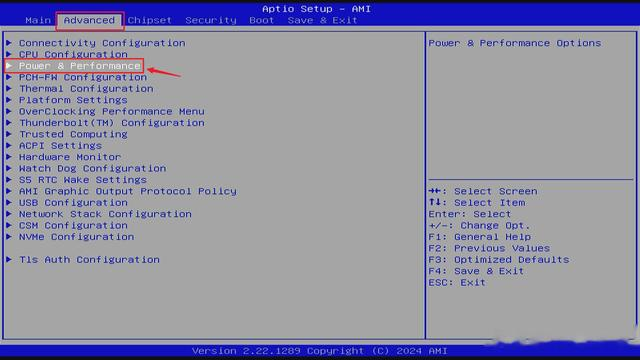This screenshot has width=640, height=360.
Task: Click the F2: Previous Values hint
Action: (489, 249)
